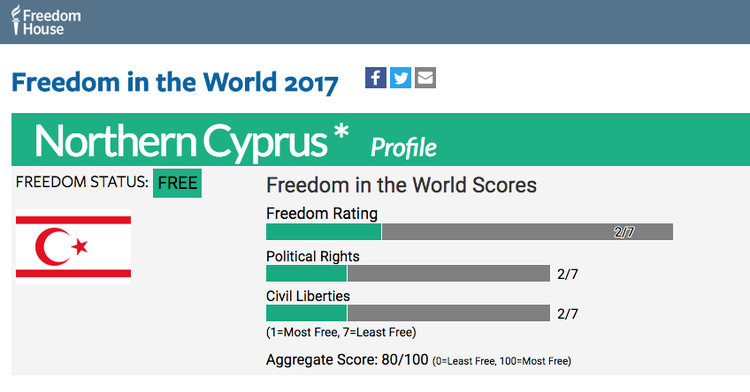Viewport: 750px width, 392px height.
Task: Open the Freedom in the World 2017 heading
Action: (x=175, y=82)
